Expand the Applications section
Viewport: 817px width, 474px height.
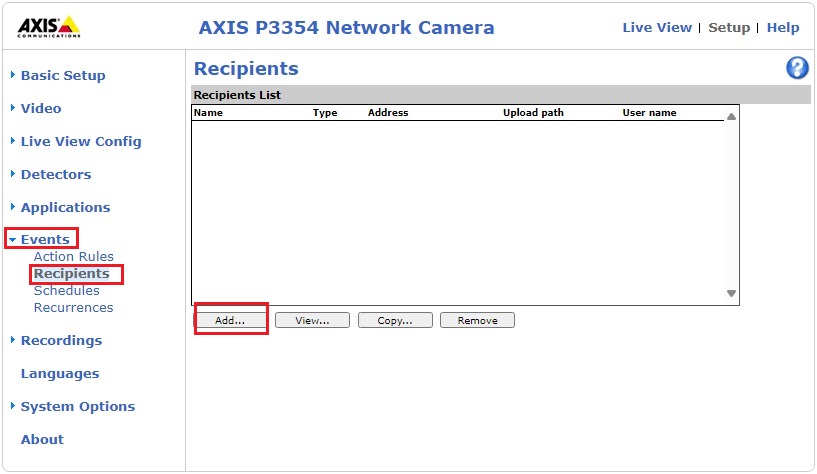coord(65,207)
